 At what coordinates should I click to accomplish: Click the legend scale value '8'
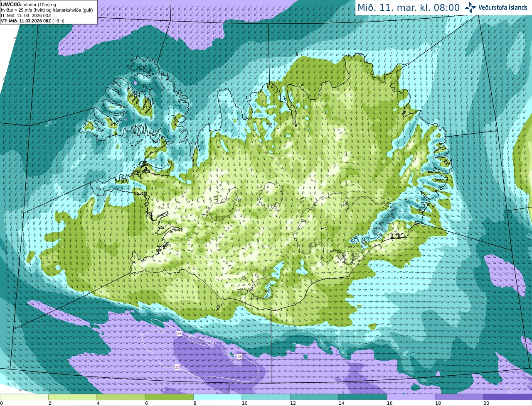click(x=195, y=403)
